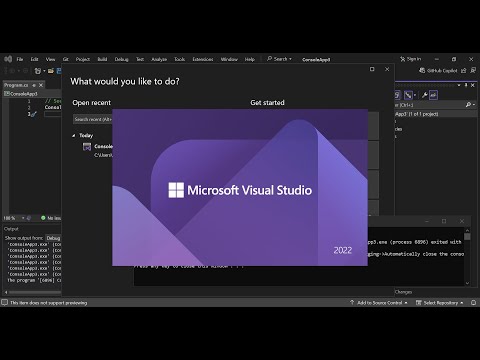480x360 pixels.
Task: Click the Solution Explorer search magnifier
Action: point(468,105)
